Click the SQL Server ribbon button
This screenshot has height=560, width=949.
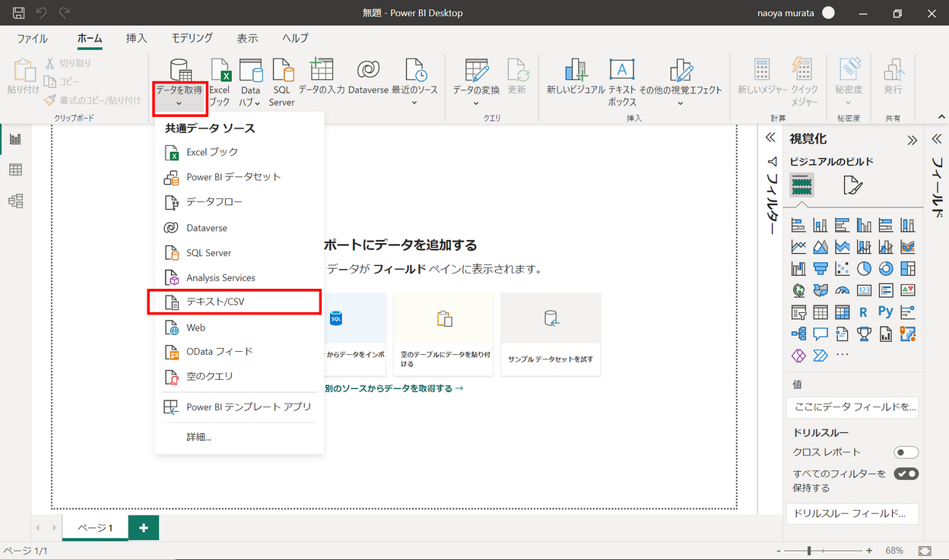click(x=281, y=83)
